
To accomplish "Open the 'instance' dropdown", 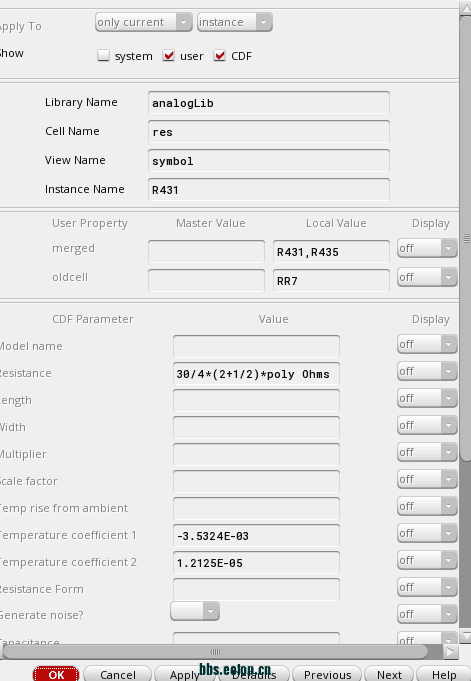I will 235,22.
